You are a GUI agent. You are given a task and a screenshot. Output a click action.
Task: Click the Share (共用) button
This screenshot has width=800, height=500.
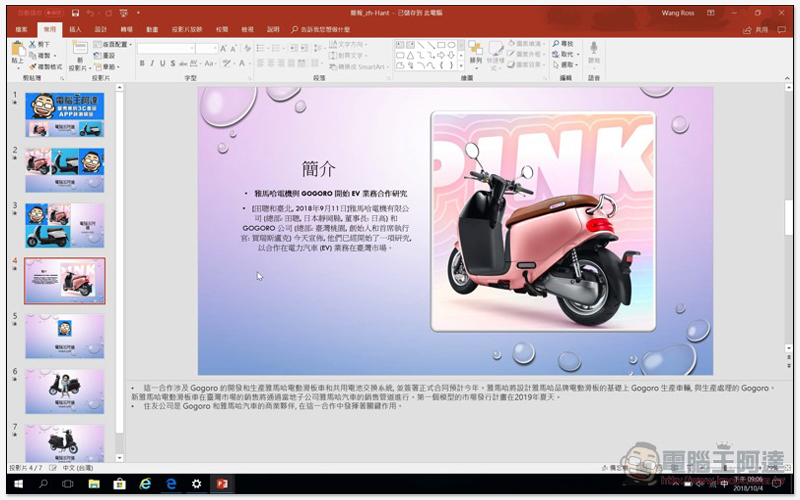pos(756,30)
